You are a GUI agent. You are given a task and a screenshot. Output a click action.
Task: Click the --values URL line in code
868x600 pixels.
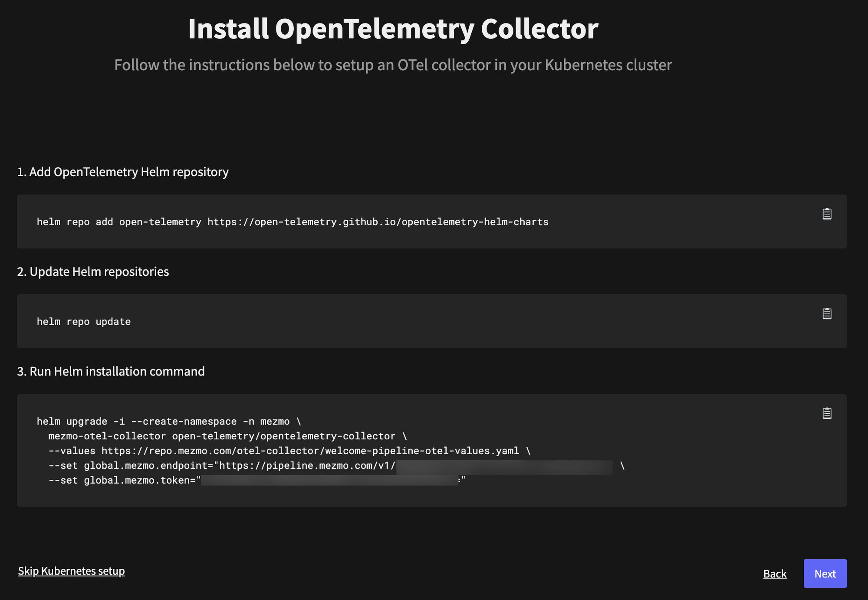[x=289, y=451]
